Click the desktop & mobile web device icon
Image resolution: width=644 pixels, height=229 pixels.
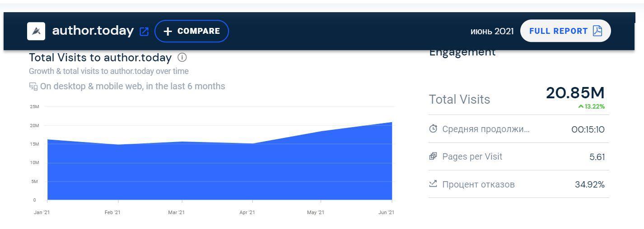[x=33, y=87]
